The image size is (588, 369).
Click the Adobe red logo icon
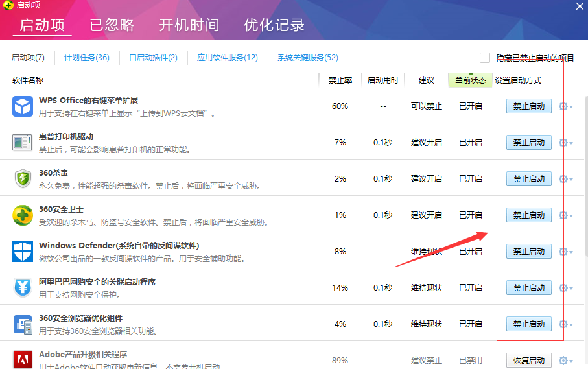[23, 360]
